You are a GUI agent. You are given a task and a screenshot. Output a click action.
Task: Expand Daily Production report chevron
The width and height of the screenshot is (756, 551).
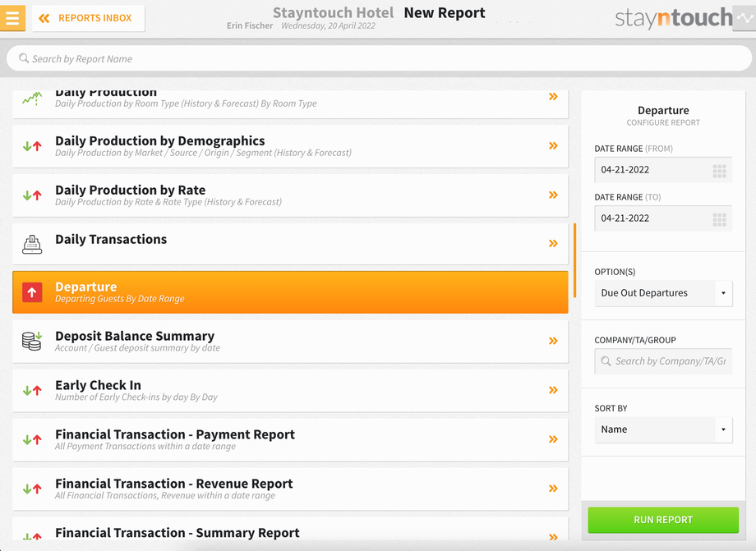[553, 96]
